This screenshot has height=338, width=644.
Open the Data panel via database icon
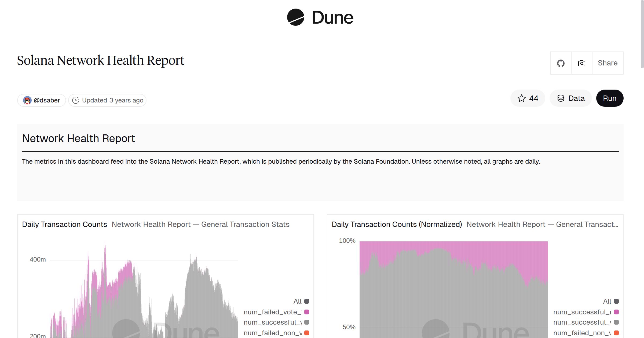(x=561, y=98)
